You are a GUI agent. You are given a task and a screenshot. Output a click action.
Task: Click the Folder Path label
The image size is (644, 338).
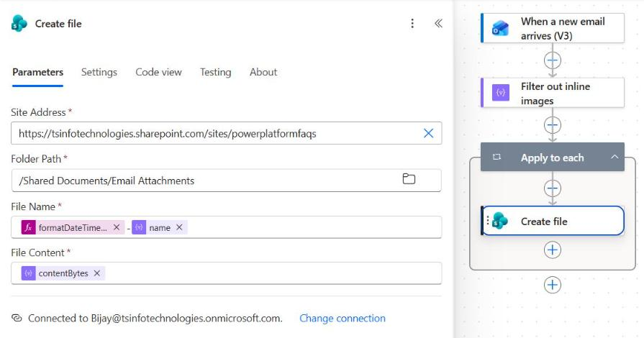36,159
